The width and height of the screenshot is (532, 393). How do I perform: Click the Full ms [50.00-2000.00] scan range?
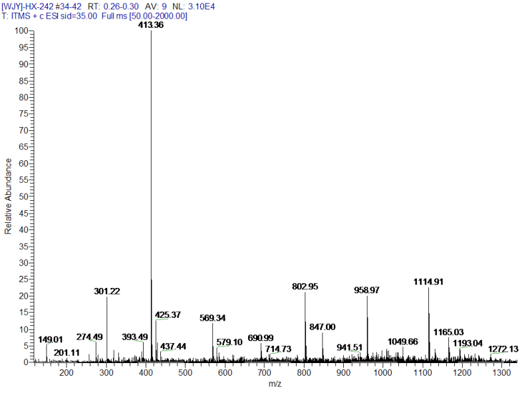[144, 16]
